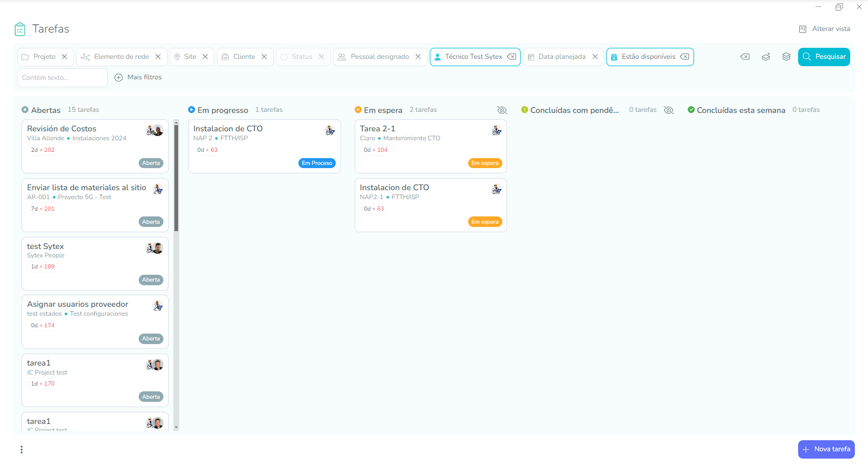Select the Em progresso column header
The width and height of the screenshot is (868, 467).
point(218,110)
